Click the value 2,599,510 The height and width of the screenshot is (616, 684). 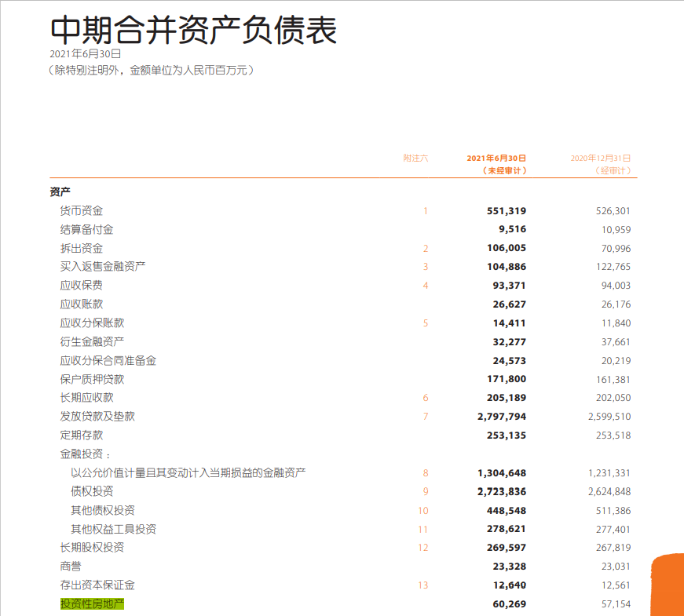[609, 417]
